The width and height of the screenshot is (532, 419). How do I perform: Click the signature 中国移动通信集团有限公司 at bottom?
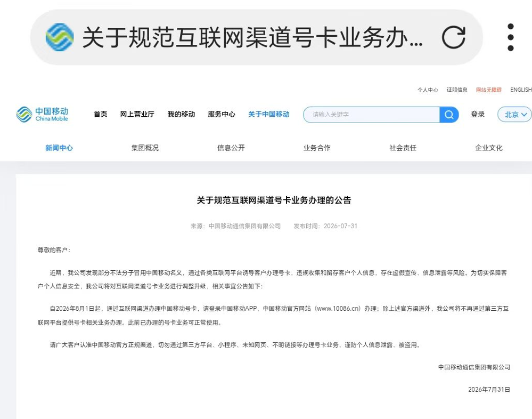pyautogui.click(x=474, y=367)
